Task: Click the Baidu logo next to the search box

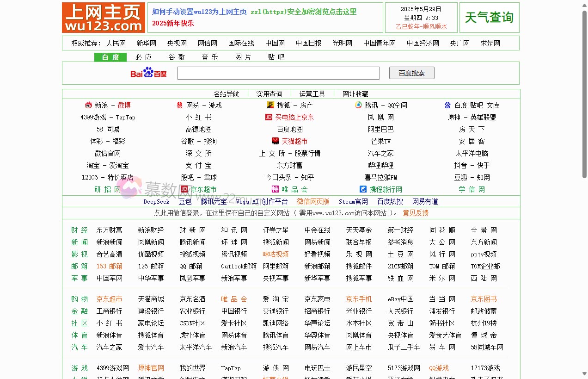Action: pos(148,73)
